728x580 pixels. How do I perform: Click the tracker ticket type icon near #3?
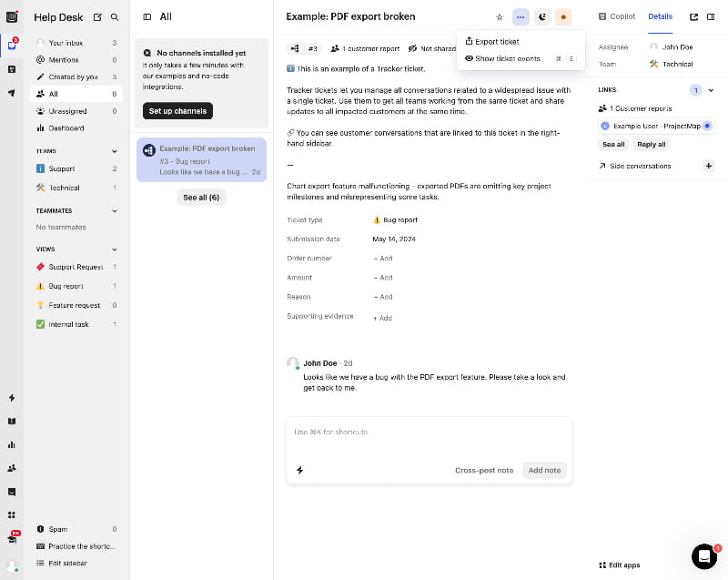pos(295,48)
